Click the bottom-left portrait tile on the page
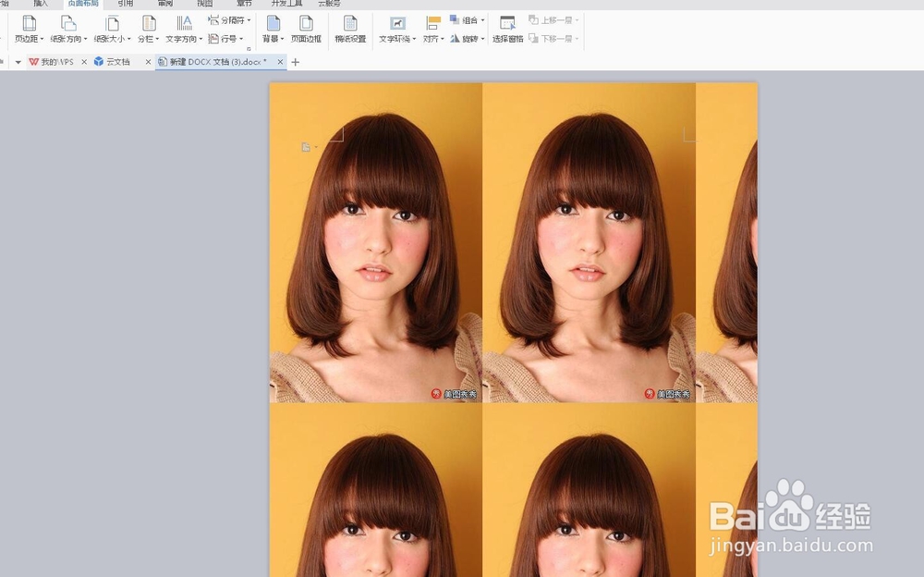924x577 pixels. pos(376,490)
